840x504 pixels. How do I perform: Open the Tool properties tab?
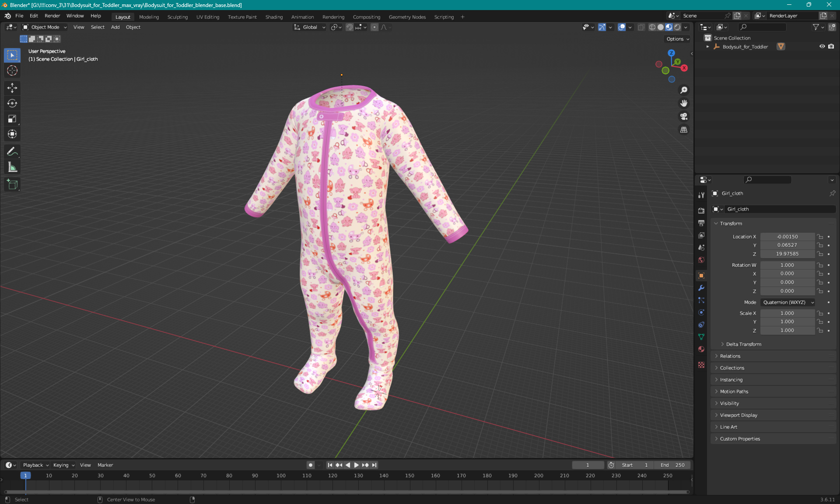point(701,195)
